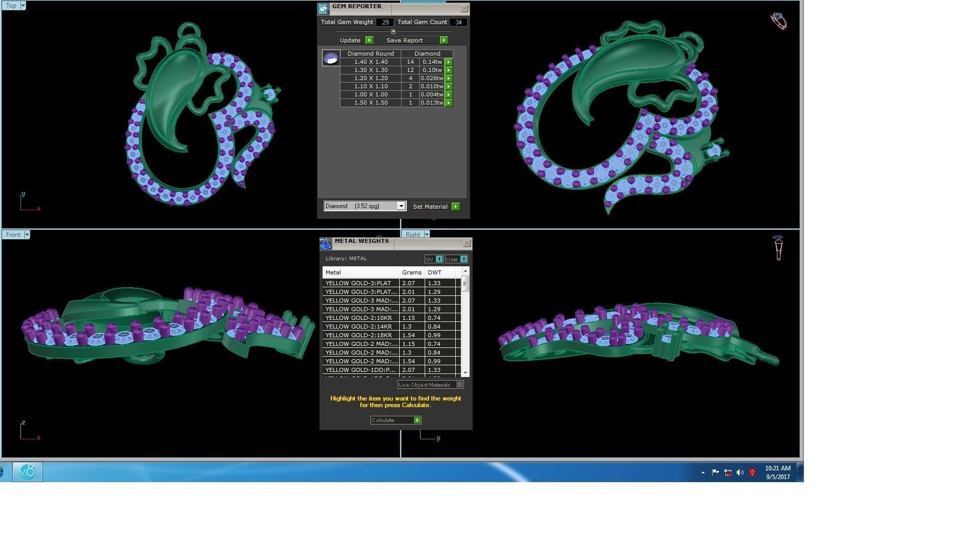980x551 pixels.
Task: Collapse the gem reporter header with the divider arrow
Action: pos(393,31)
